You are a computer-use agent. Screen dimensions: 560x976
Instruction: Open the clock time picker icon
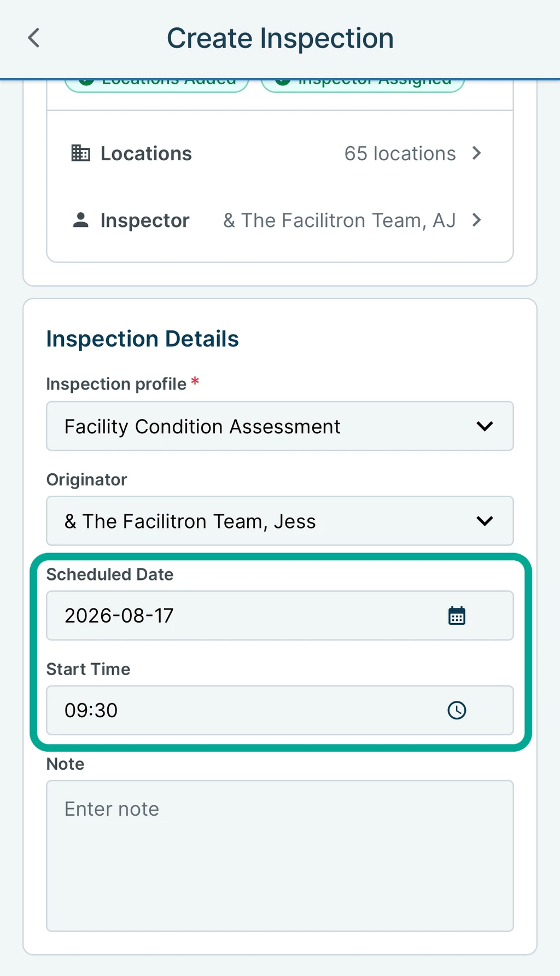457,710
